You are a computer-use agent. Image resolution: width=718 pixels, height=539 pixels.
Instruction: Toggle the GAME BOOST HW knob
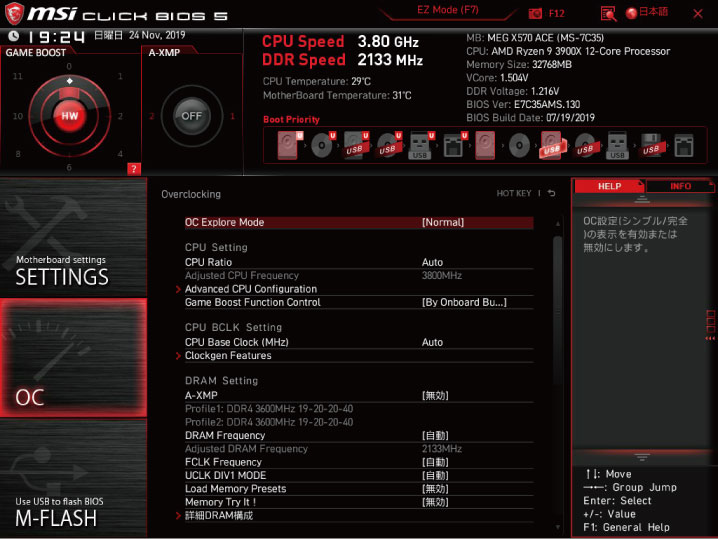[70, 115]
